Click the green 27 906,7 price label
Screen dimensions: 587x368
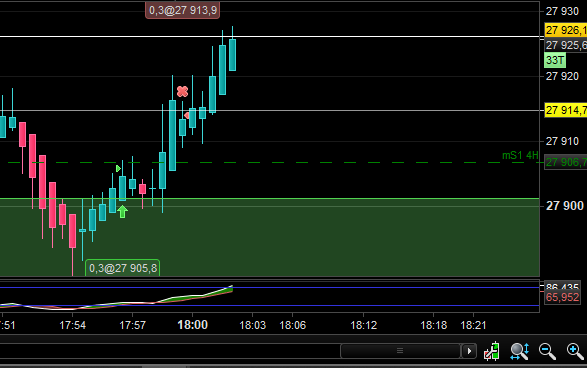coord(565,162)
